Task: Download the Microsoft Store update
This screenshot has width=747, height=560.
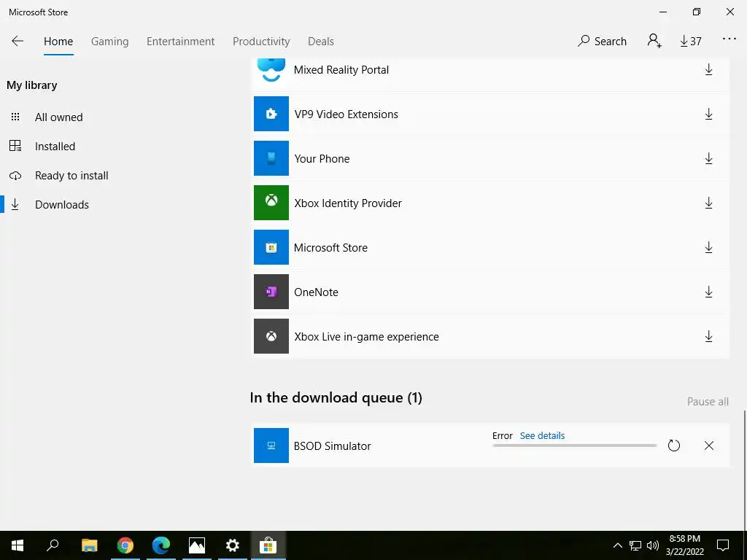Action: (708, 248)
